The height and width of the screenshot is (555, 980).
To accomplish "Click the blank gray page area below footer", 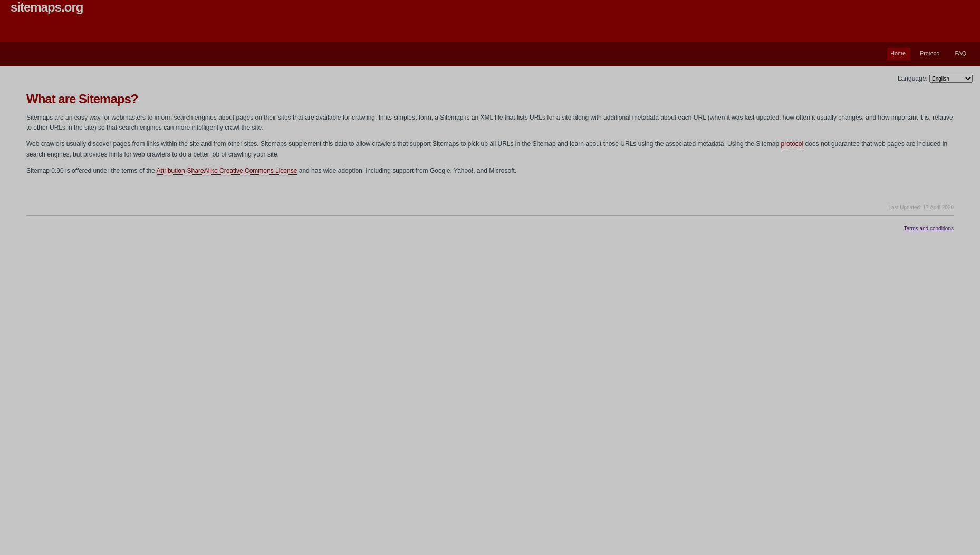I will 490,395.
